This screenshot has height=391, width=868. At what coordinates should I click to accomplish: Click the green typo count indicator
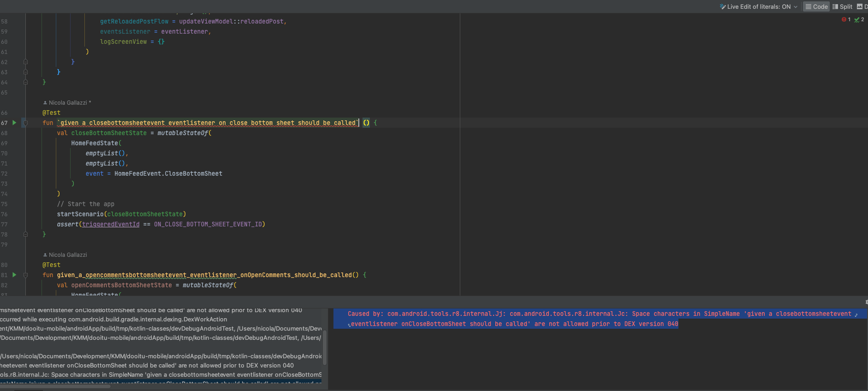tap(859, 19)
